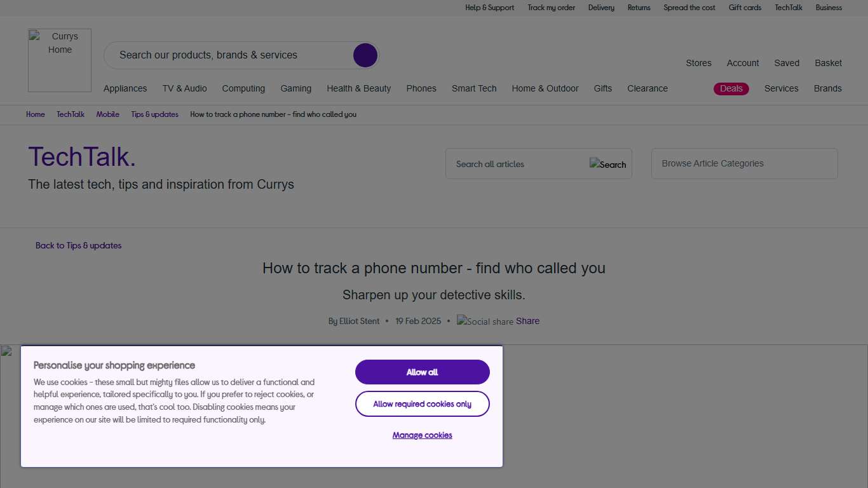The height and width of the screenshot is (488, 868).
Task: Open the Basket icon
Action: click(828, 63)
